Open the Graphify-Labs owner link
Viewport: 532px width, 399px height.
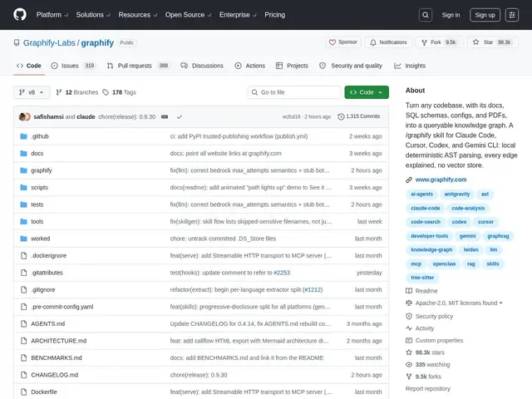[x=49, y=42]
